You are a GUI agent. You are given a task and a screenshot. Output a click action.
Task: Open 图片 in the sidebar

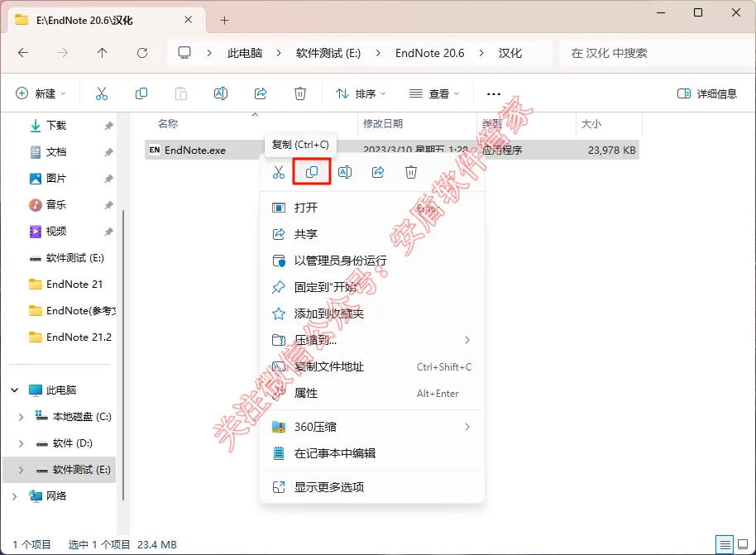pyautogui.click(x=56, y=179)
